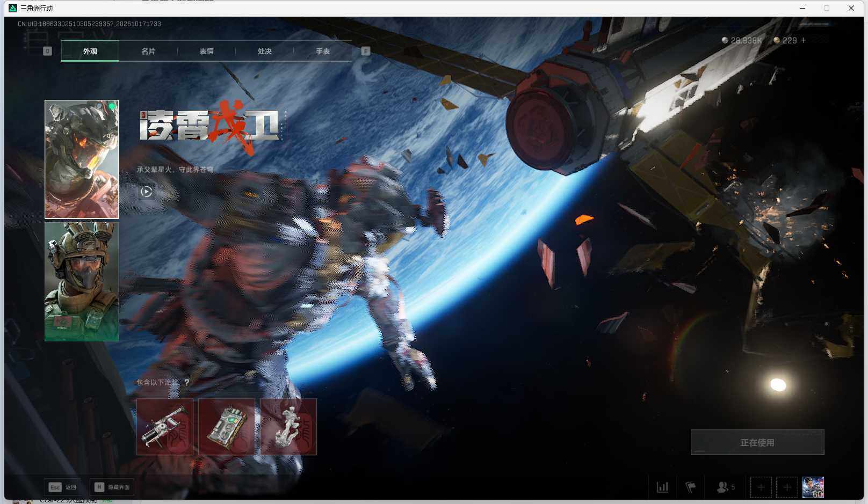Click the first empty squad slot plus

[761, 487]
